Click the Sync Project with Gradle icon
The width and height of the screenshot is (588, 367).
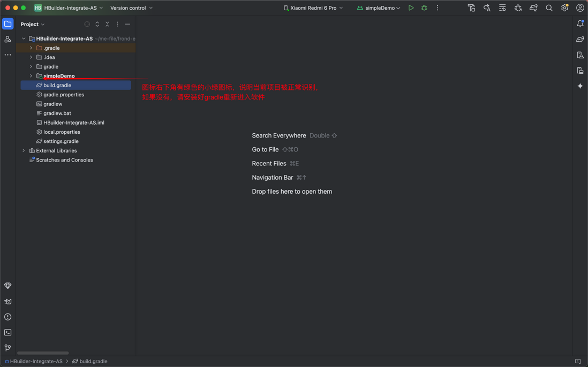[x=533, y=8]
